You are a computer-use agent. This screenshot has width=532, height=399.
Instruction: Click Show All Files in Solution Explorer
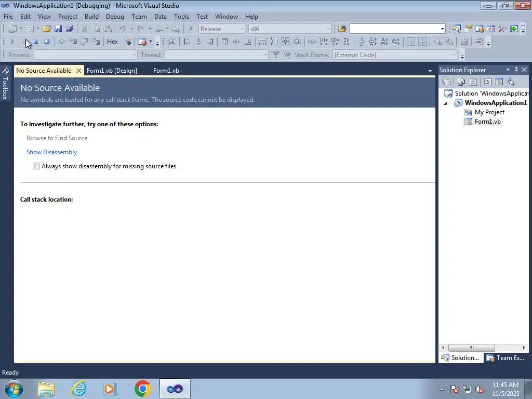tap(461, 82)
